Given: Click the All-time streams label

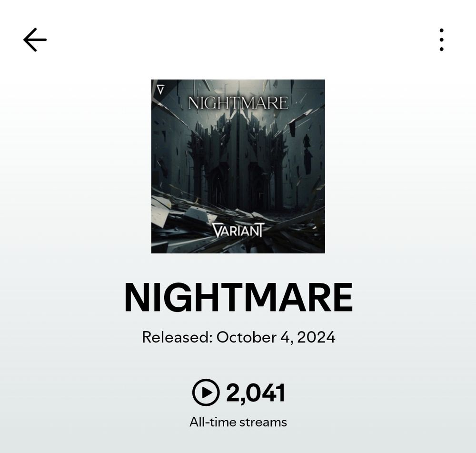Looking at the screenshot, I should point(238,422).
